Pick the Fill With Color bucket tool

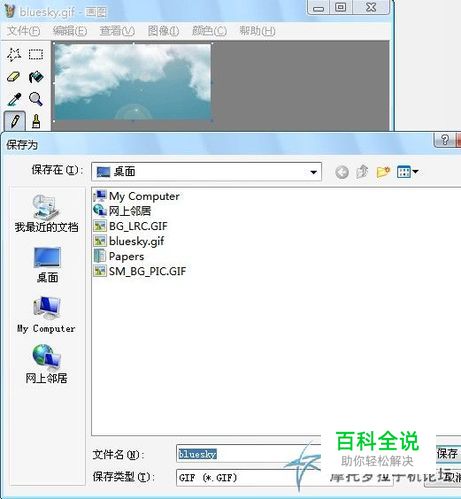point(36,77)
